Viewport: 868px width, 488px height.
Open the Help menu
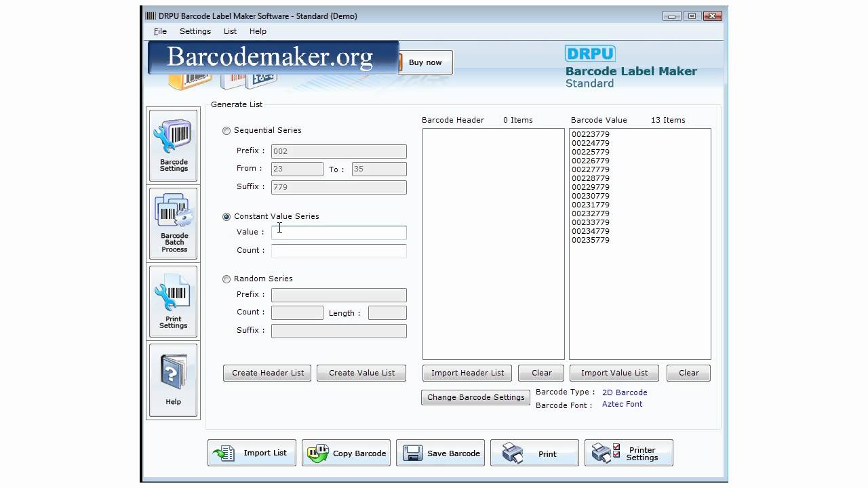point(258,31)
